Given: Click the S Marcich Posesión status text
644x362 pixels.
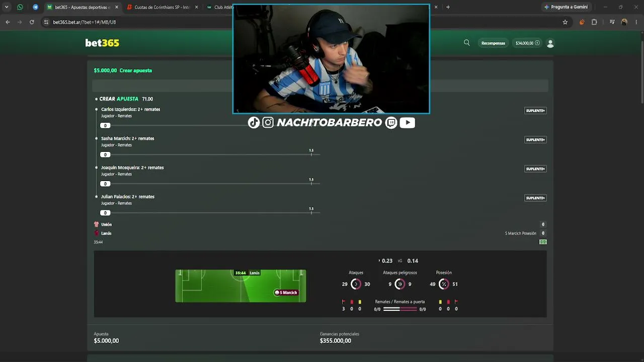Looking at the screenshot, I should point(521,233).
